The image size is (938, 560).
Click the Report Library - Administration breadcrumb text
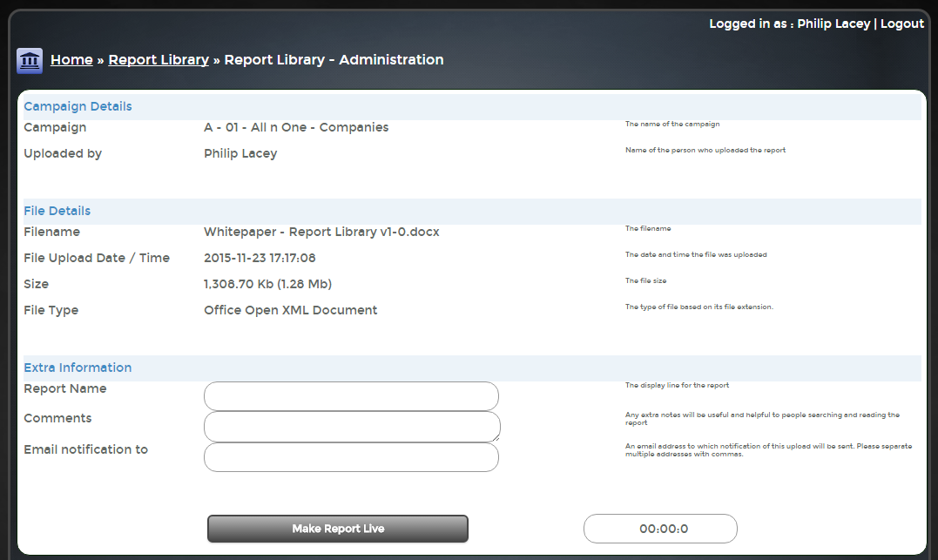(x=333, y=59)
